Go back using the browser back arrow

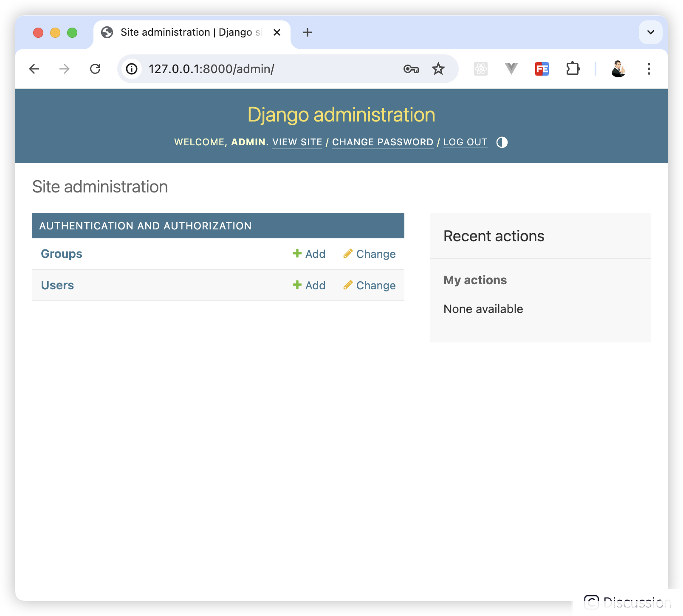click(x=34, y=69)
